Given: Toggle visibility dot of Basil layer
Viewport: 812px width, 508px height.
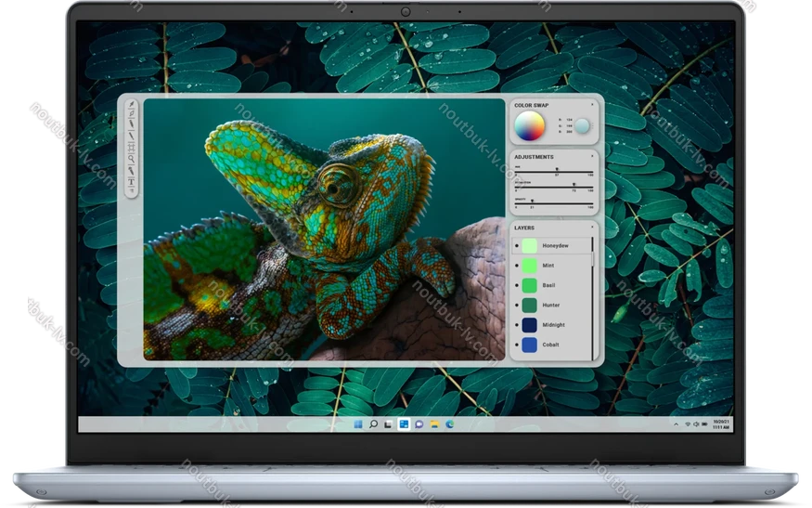Looking at the screenshot, I should pyautogui.click(x=516, y=285).
